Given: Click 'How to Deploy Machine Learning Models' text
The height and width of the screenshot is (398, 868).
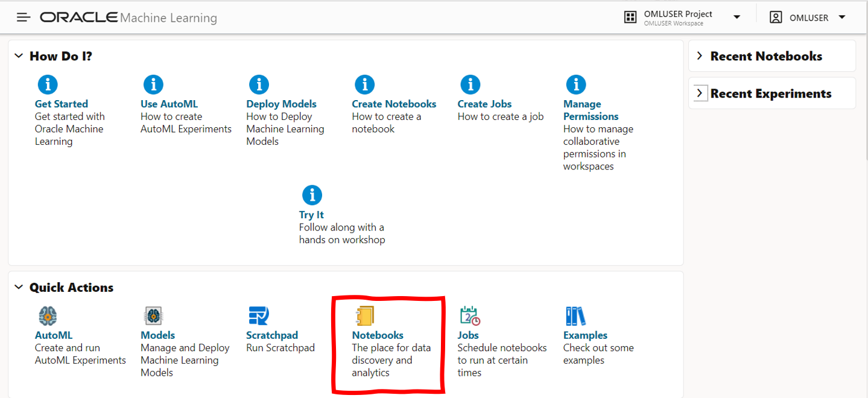Looking at the screenshot, I should (x=285, y=128).
